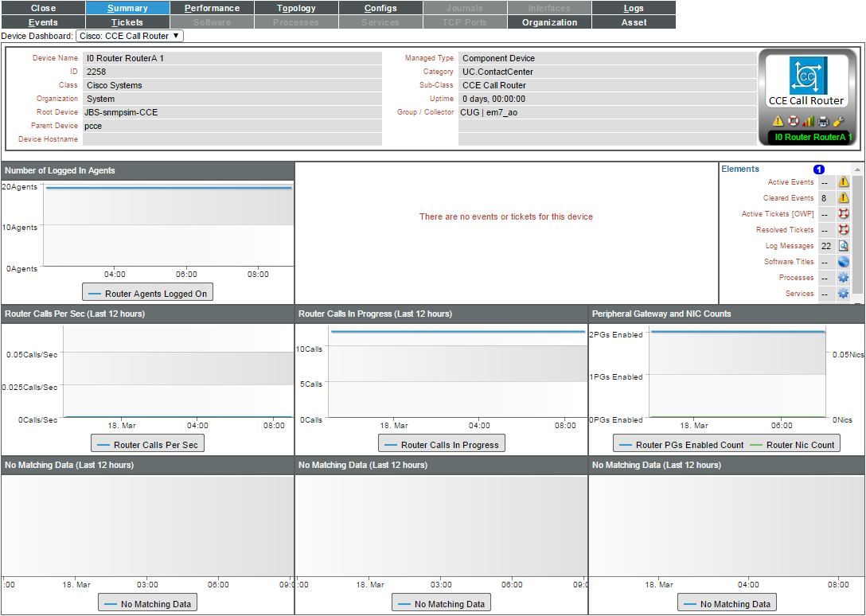Toggle the Router Nic Count legend entry
The image size is (866, 616).
pos(793,445)
